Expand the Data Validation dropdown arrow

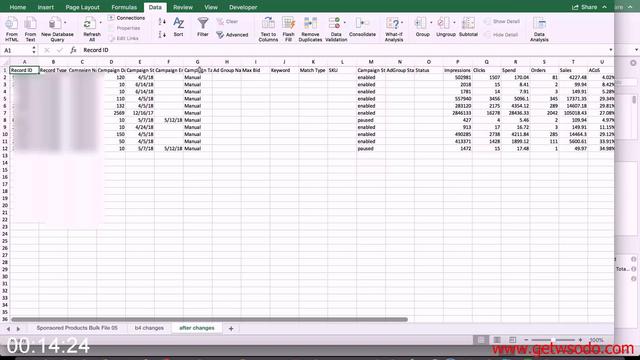345,23
